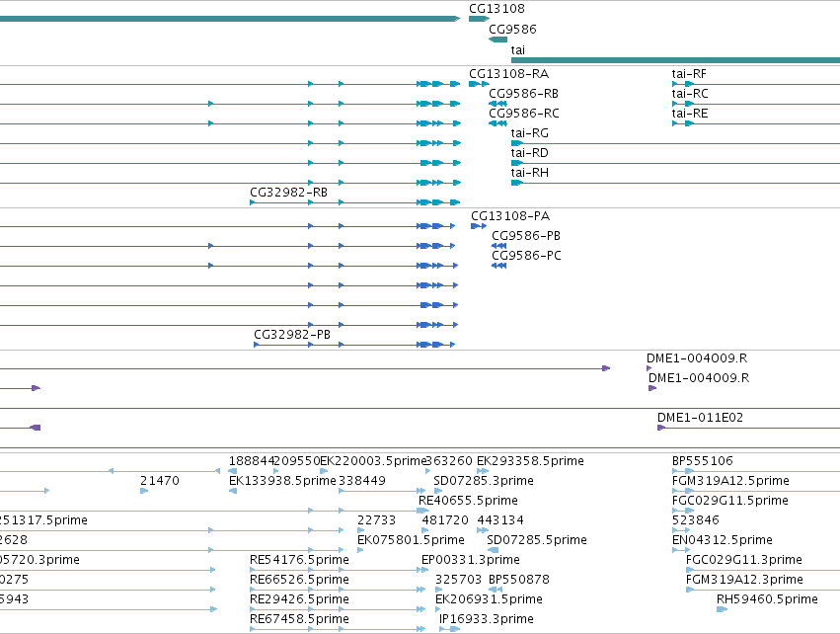
Task: Pick the tai-RE transcript
Action: click(x=690, y=114)
